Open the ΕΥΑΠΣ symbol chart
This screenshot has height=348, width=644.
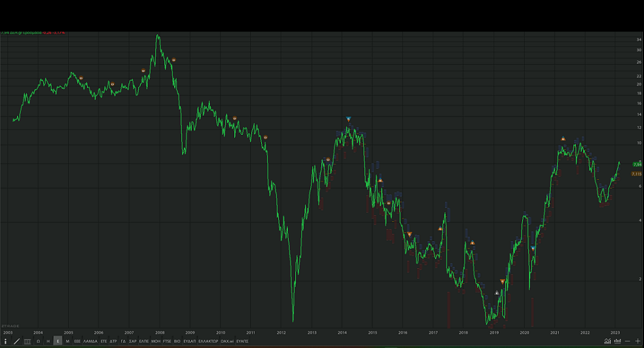242,341
